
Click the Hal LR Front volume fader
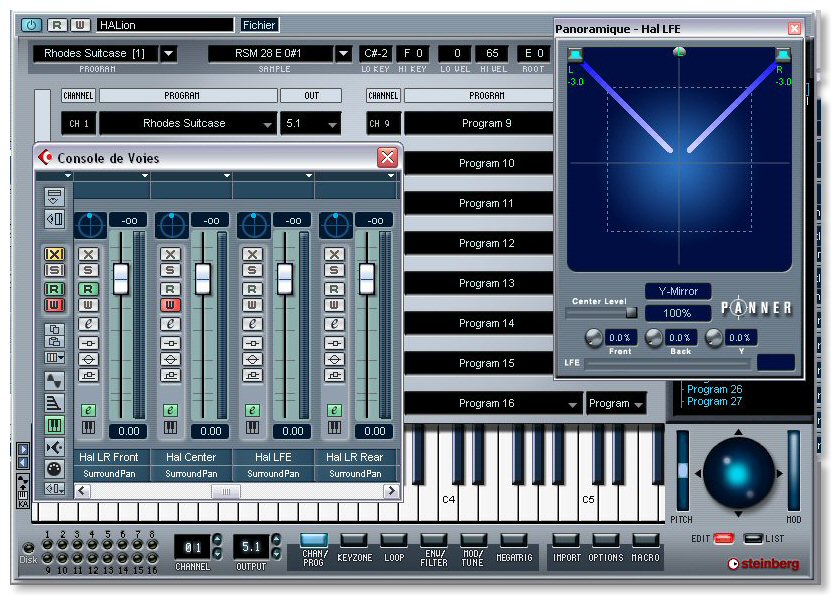tap(121, 278)
